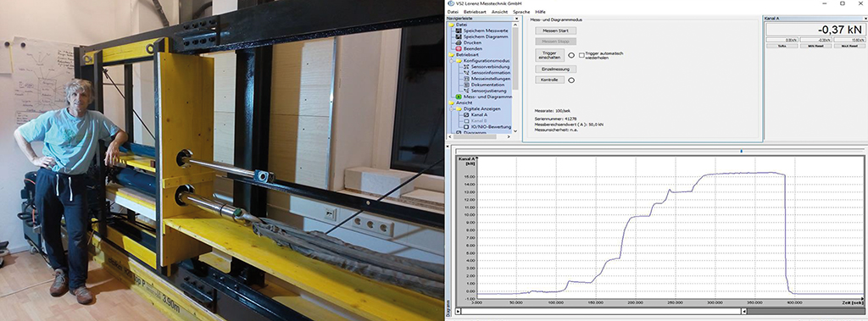Open the Sprache menu
The image size is (868, 321).
tap(521, 12)
